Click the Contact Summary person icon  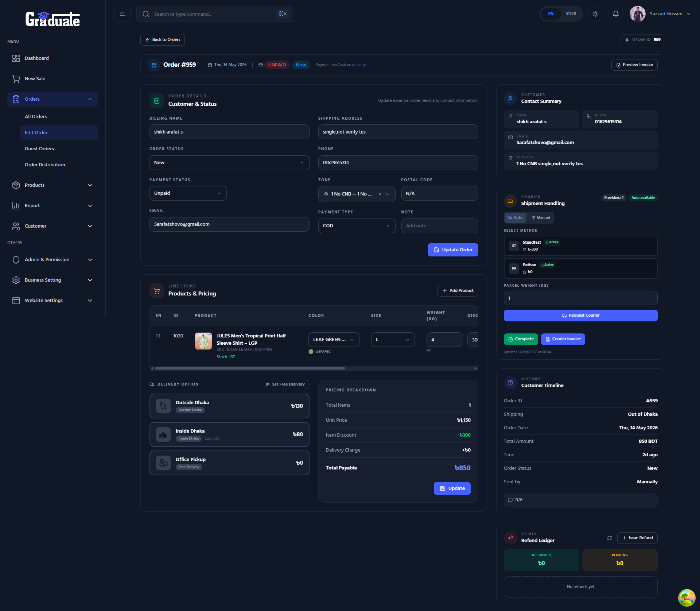(x=510, y=98)
